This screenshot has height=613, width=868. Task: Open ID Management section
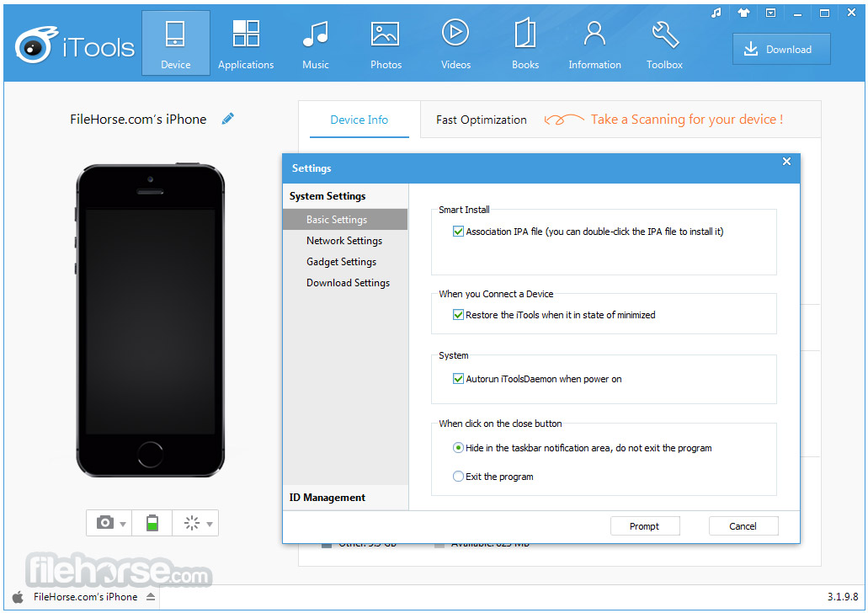coord(345,498)
